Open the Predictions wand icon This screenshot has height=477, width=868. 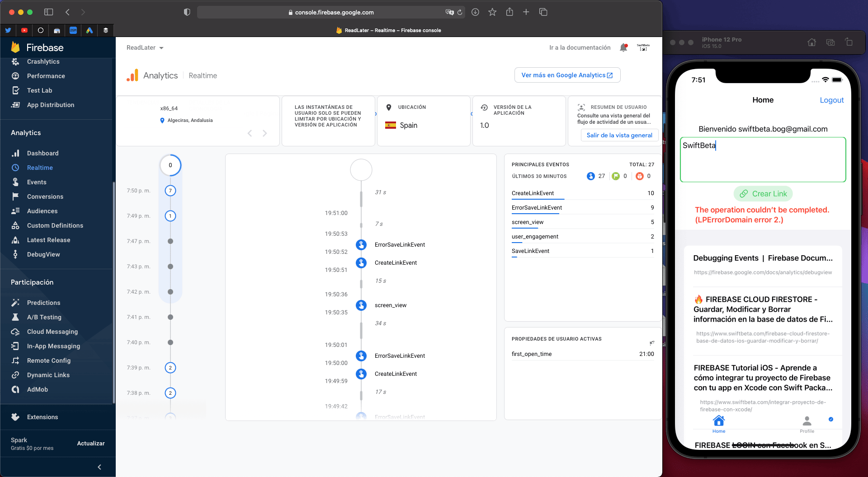pyautogui.click(x=15, y=303)
